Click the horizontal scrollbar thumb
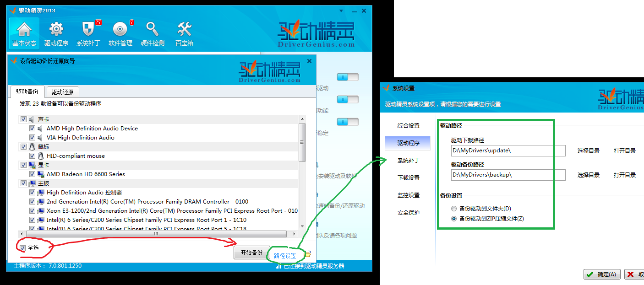The image size is (644, 285). pos(157,234)
